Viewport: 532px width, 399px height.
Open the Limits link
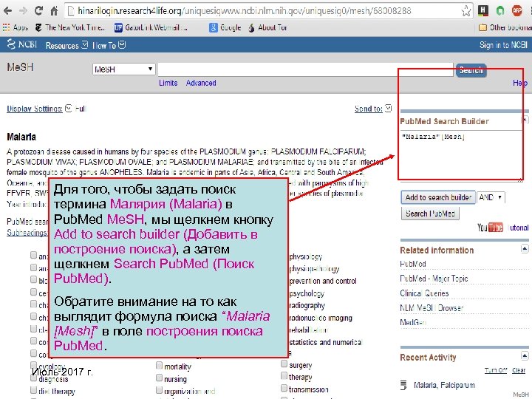tap(168, 83)
